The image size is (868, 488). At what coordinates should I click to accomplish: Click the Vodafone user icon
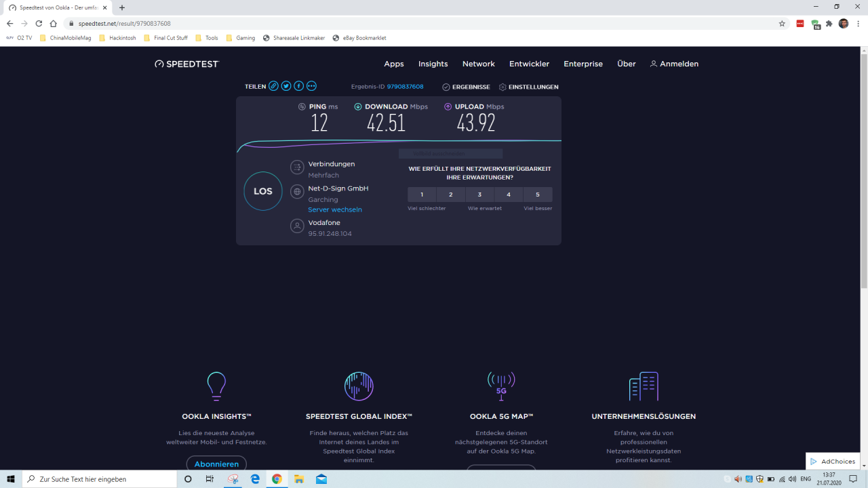297,226
